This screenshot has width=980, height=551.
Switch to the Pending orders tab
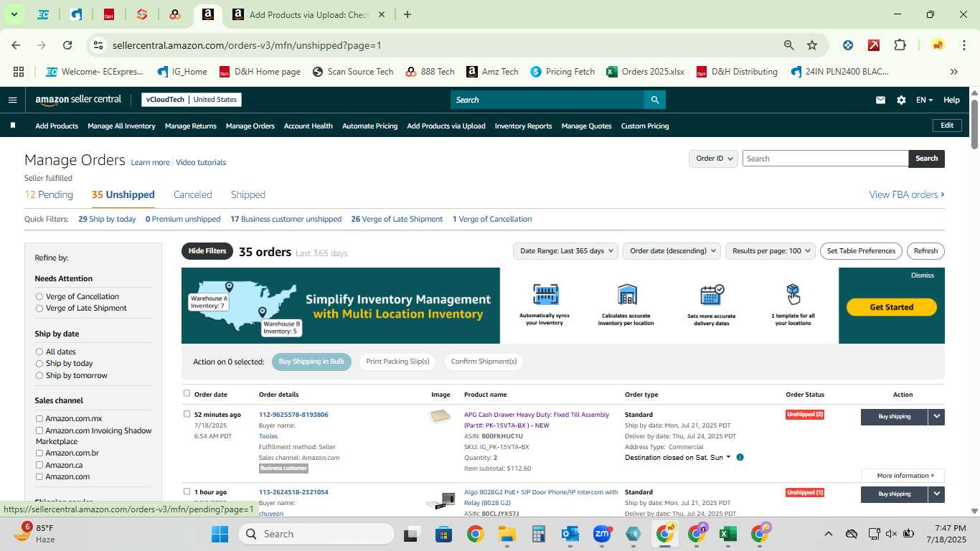49,194
